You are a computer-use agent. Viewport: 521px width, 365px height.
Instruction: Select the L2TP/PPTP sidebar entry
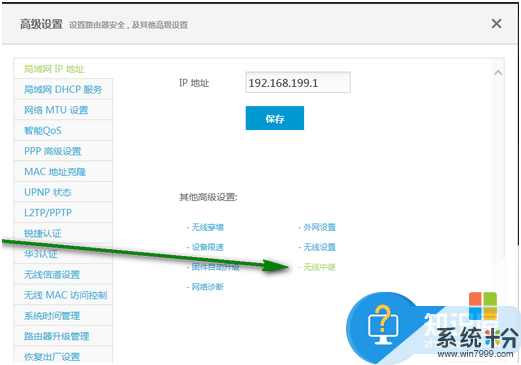click(x=63, y=213)
